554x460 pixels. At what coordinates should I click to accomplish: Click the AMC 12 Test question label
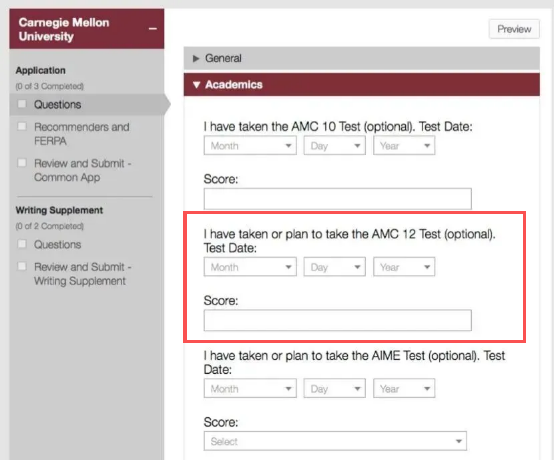click(x=349, y=241)
